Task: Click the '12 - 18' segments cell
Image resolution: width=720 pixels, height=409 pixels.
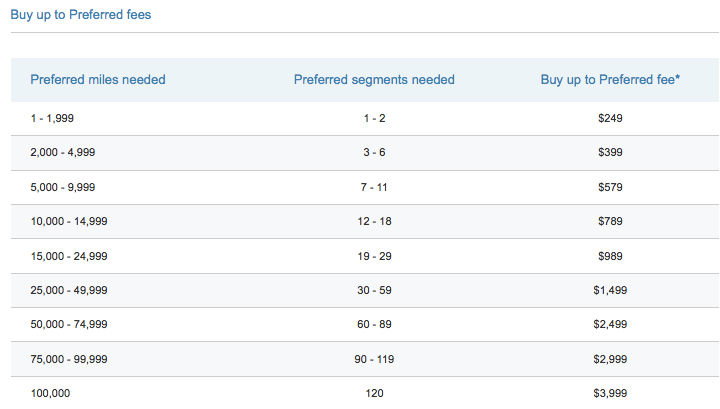Action: [374, 221]
